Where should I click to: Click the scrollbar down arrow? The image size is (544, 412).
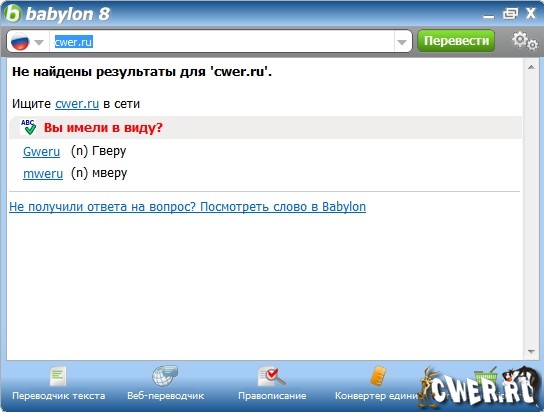531,352
